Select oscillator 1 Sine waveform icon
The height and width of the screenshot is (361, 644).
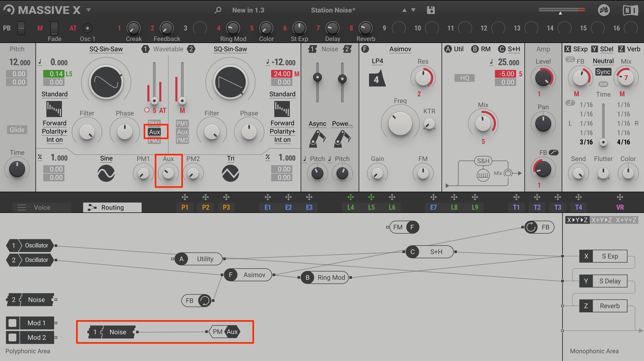point(106,173)
